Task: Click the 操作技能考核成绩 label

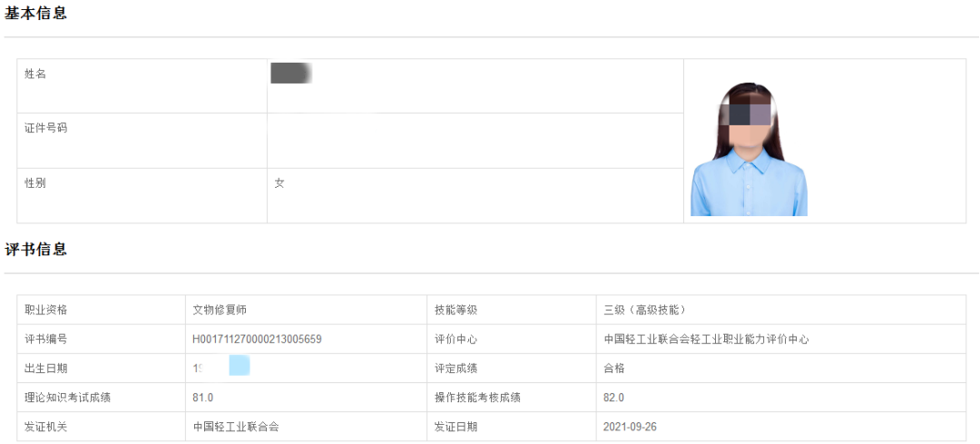Action: point(477,398)
